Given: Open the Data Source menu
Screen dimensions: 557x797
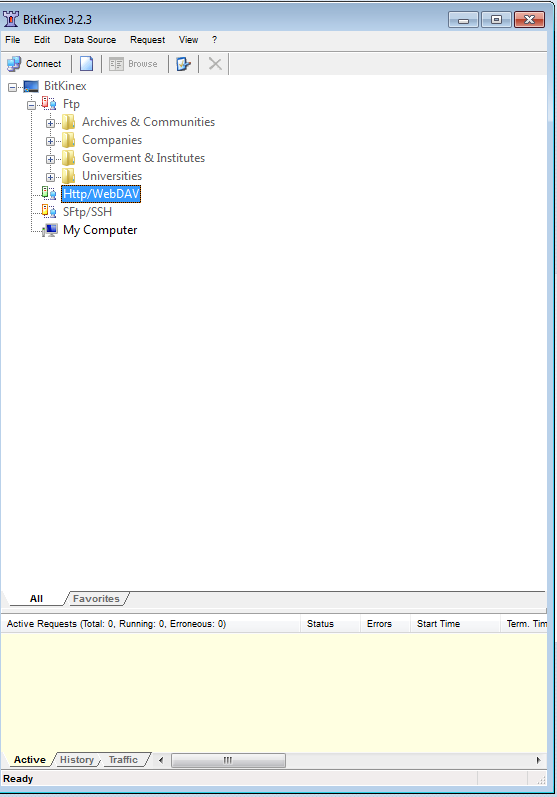Looking at the screenshot, I should (90, 40).
